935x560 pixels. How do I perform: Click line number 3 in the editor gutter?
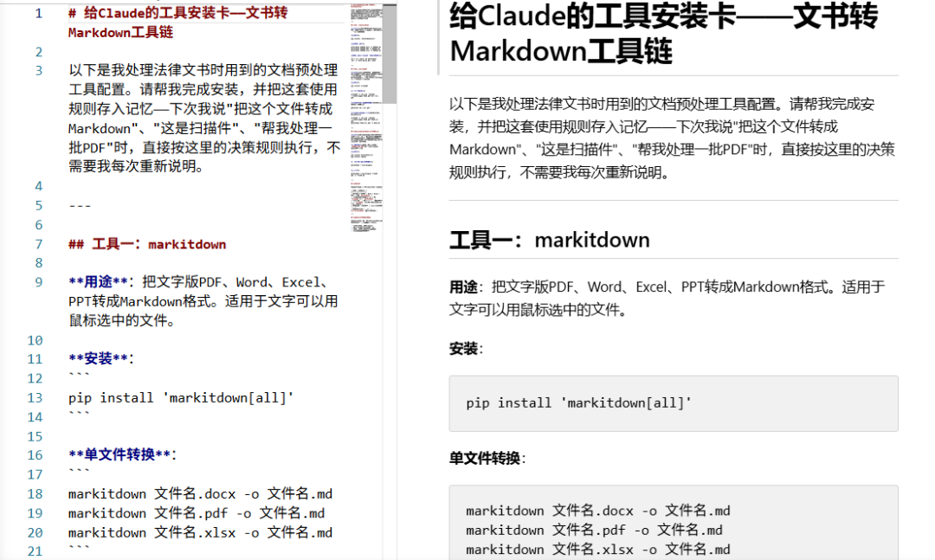pyautogui.click(x=39, y=70)
